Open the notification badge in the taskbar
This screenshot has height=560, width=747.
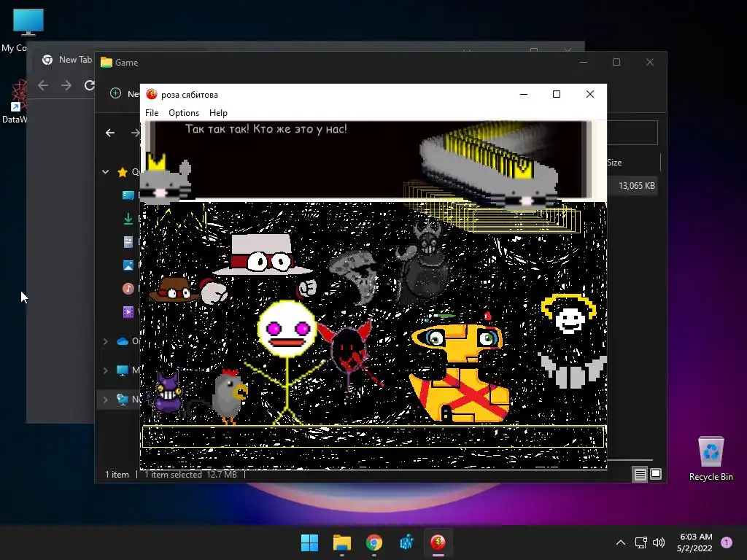point(727,542)
